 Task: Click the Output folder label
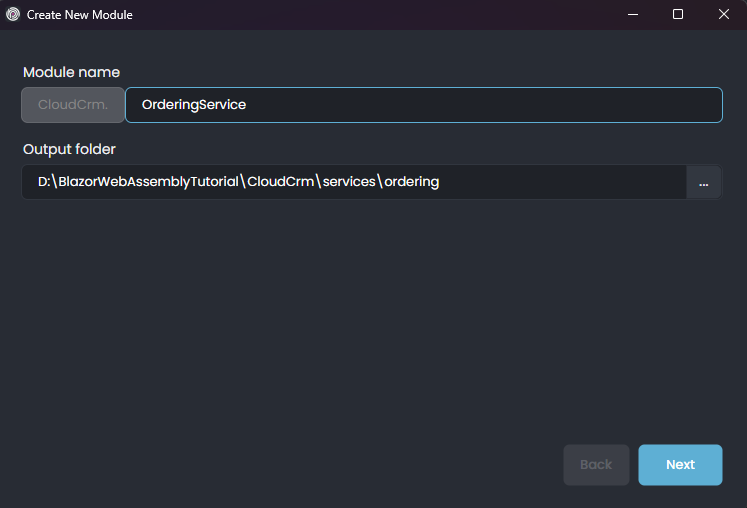pos(69,149)
